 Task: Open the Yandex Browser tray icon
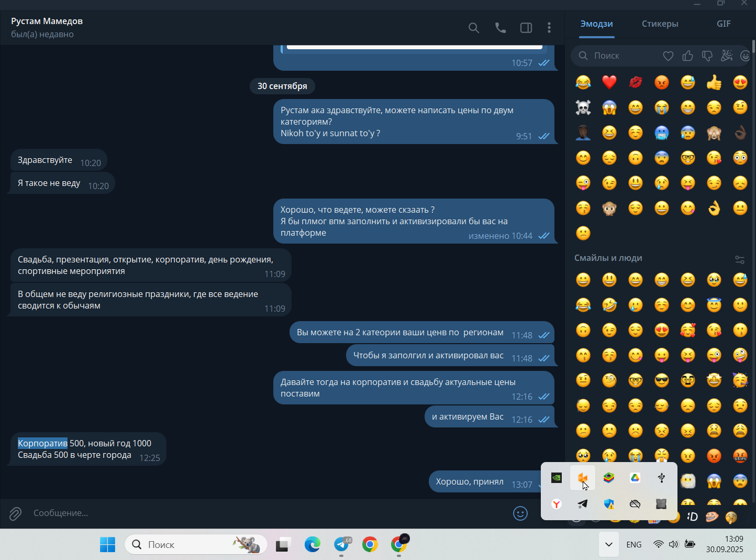click(557, 504)
